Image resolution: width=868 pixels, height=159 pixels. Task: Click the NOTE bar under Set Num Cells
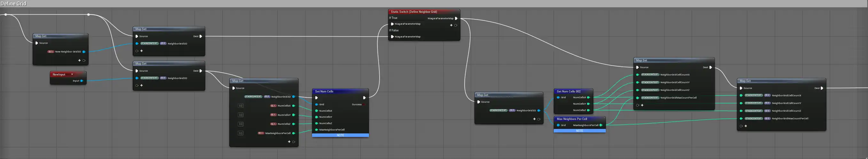340,135
